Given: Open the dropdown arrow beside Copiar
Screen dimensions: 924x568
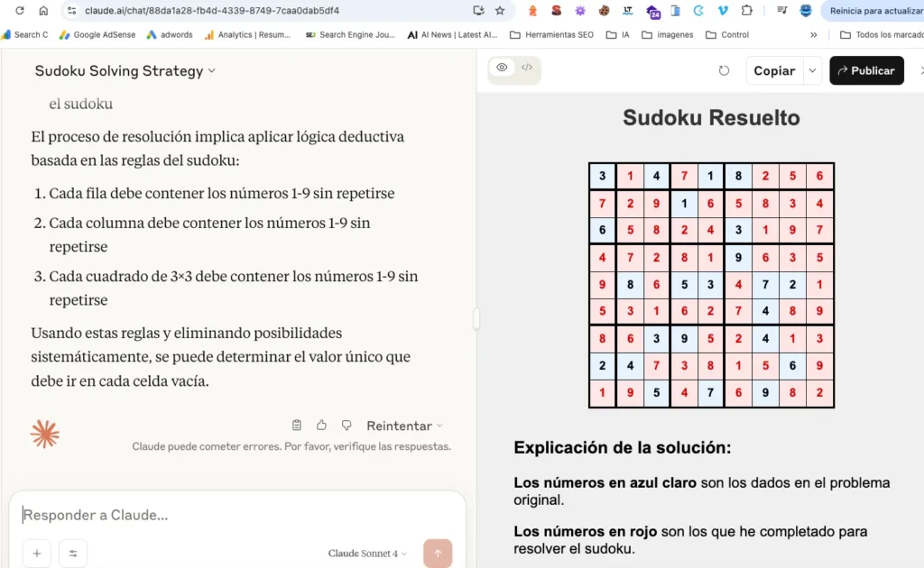Looking at the screenshot, I should tap(812, 70).
